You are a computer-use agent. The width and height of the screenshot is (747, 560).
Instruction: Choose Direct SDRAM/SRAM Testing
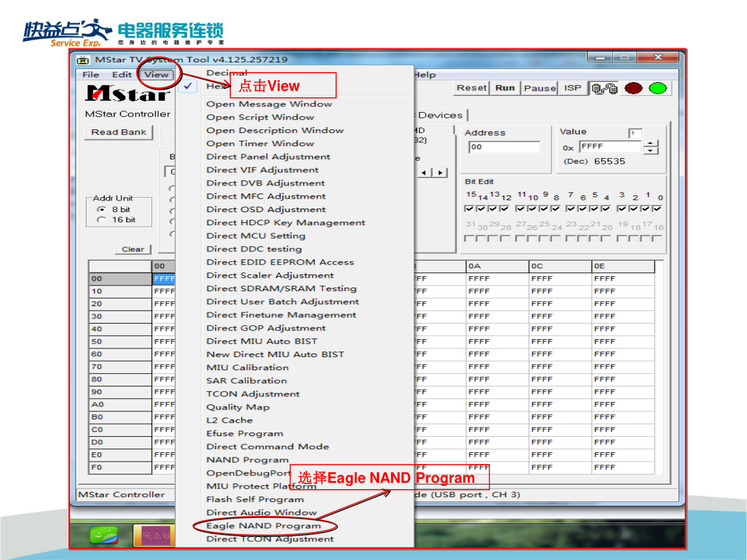(281, 288)
